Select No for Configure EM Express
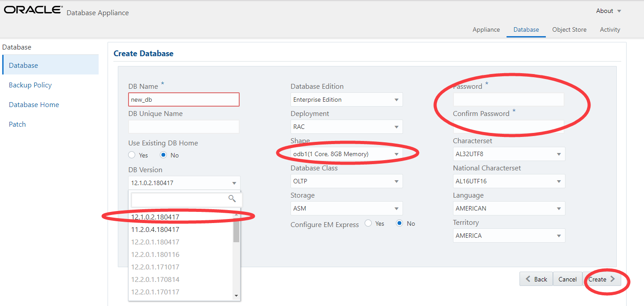 [x=400, y=223]
